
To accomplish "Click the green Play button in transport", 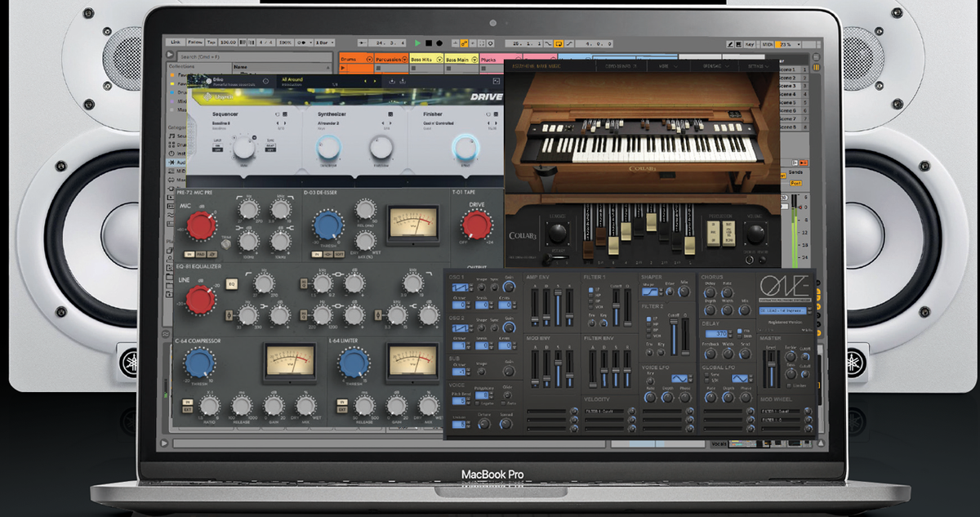I will (x=417, y=43).
